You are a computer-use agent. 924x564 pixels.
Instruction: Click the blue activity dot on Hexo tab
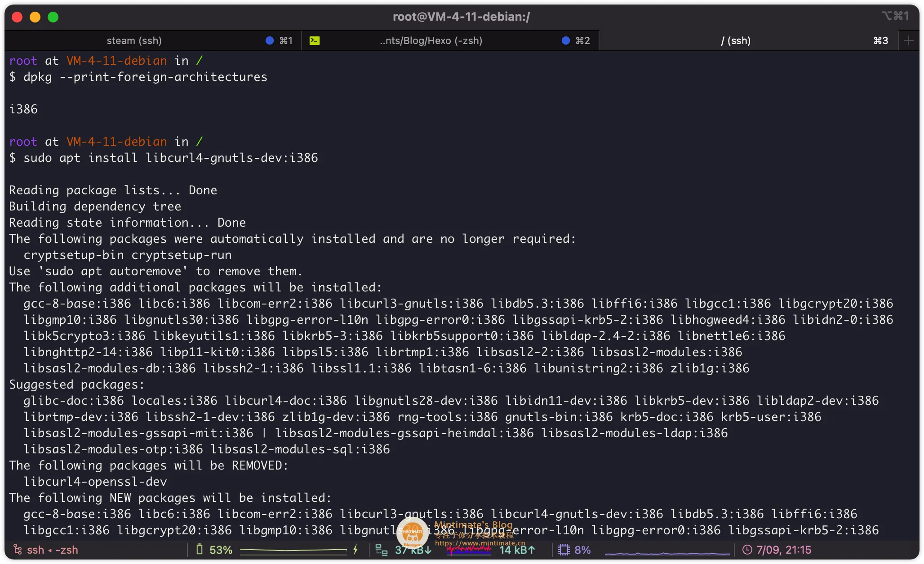[566, 40]
